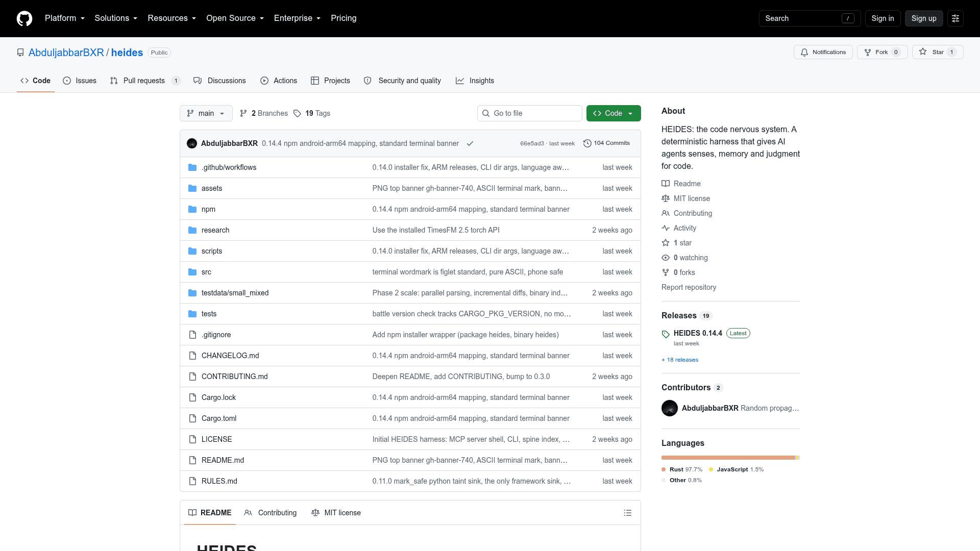Click the LICENSE file icon
This screenshot has height=551, width=980.
click(x=192, y=439)
